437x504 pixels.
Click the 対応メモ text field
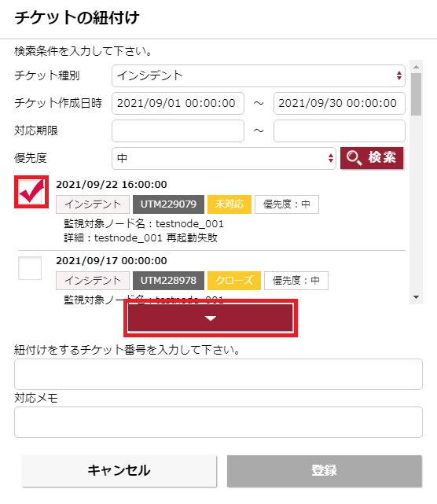pos(218,422)
